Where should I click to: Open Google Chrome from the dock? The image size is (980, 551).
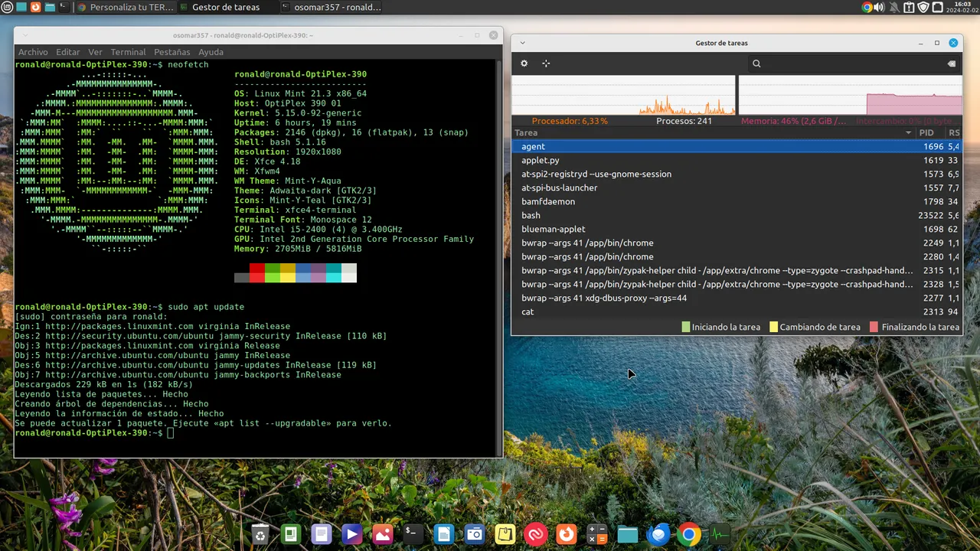pyautogui.click(x=689, y=535)
